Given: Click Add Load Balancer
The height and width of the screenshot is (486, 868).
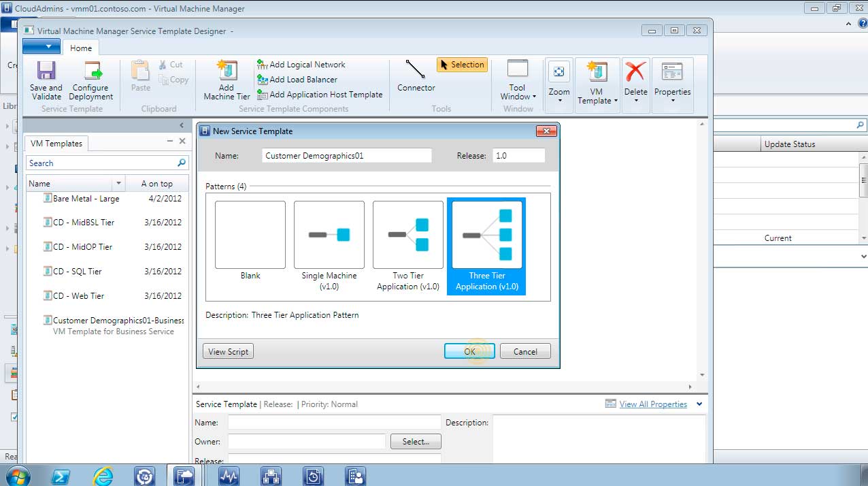Looking at the screenshot, I should [297, 80].
